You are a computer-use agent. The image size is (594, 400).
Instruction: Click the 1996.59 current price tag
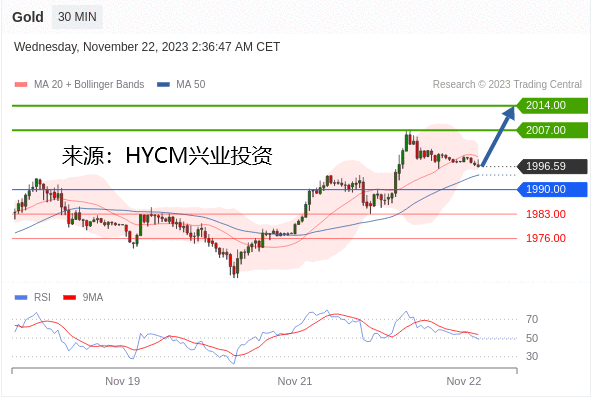[552, 166]
